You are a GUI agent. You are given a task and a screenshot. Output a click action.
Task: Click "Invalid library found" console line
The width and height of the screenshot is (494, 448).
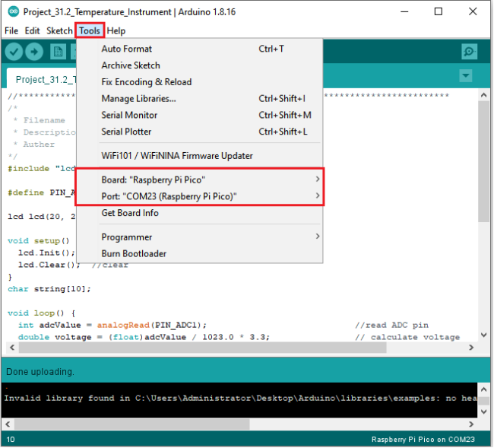pyautogui.click(x=240, y=399)
